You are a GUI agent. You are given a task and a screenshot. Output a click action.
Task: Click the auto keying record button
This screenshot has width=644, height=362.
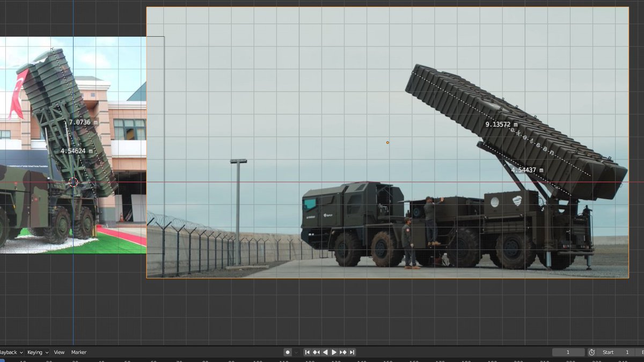tap(288, 352)
